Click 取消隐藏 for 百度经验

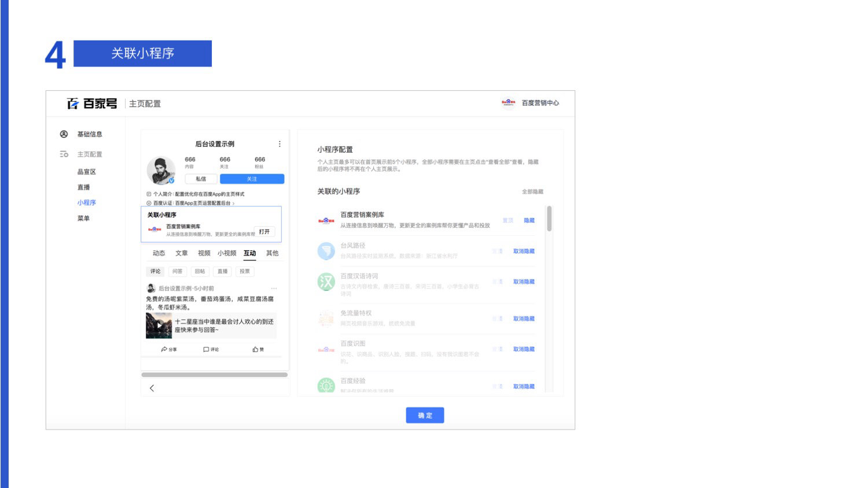tap(524, 386)
